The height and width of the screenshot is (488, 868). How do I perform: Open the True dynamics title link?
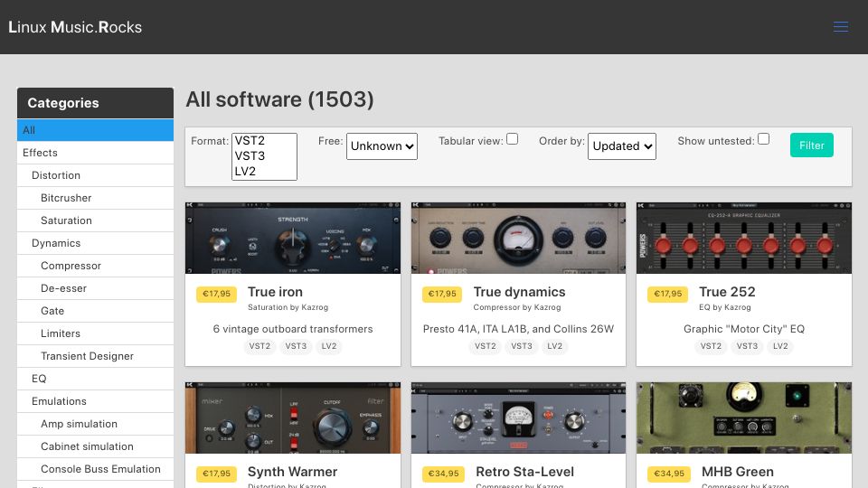(519, 292)
